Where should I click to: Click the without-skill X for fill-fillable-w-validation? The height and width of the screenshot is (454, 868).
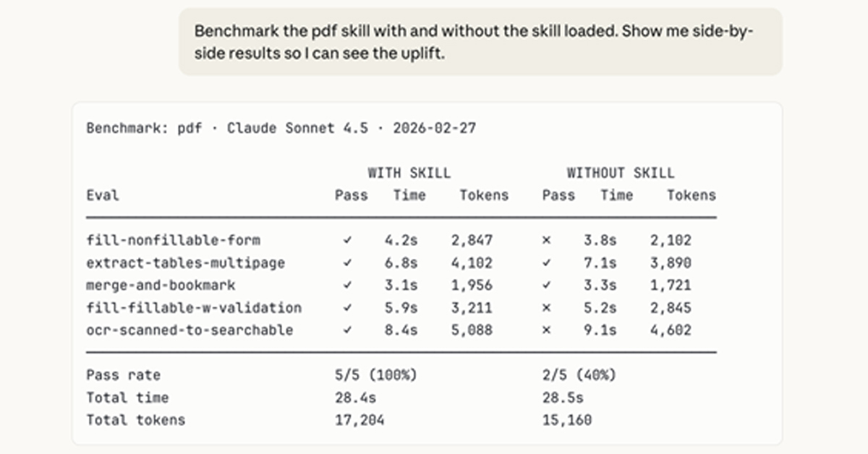(546, 308)
